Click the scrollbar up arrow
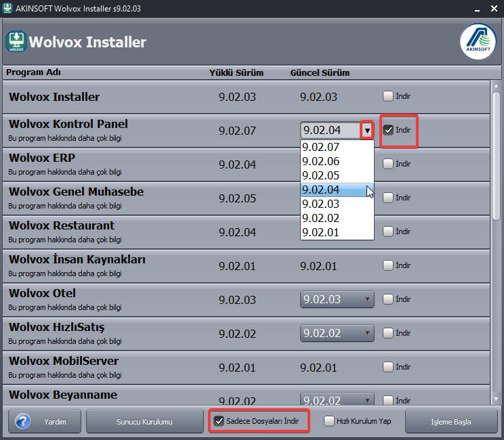This screenshot has width=504, height=440. pos(496,86)
